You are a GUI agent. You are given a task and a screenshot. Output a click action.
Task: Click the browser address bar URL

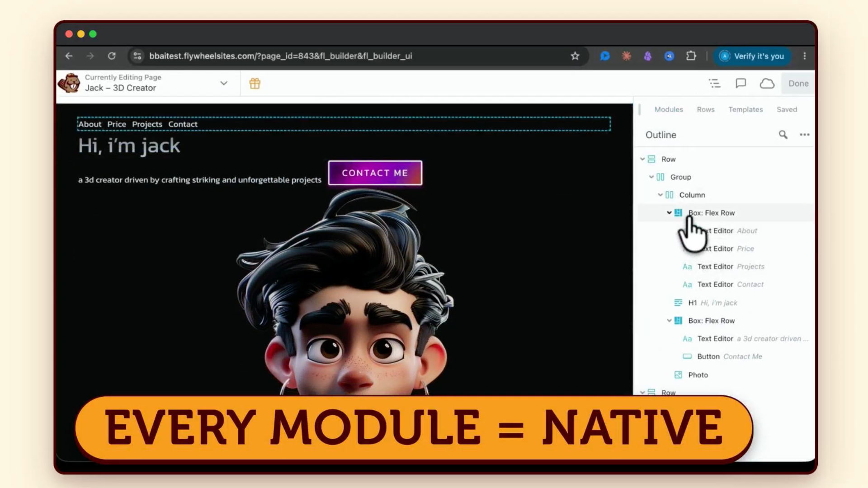coord(280,56)
